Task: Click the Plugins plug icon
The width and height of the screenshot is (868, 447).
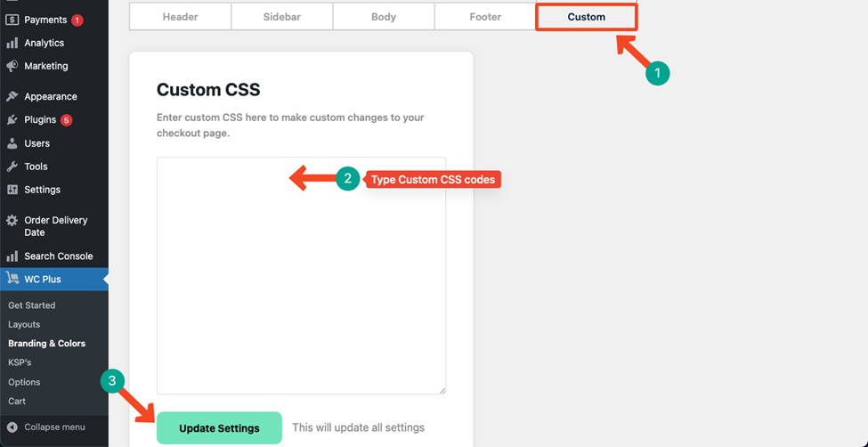Action: click(x=12, y=119)
